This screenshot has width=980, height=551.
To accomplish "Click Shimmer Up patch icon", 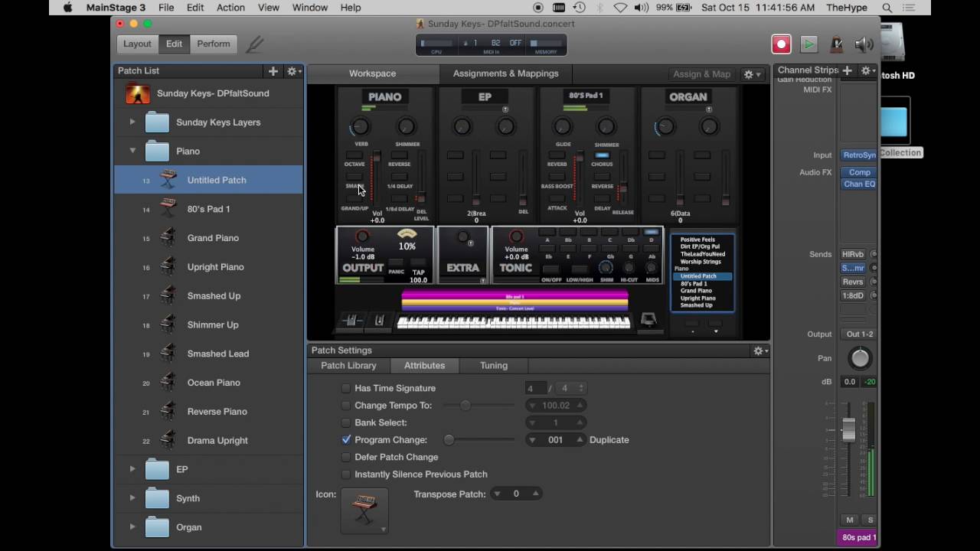I will click(168, 324).
